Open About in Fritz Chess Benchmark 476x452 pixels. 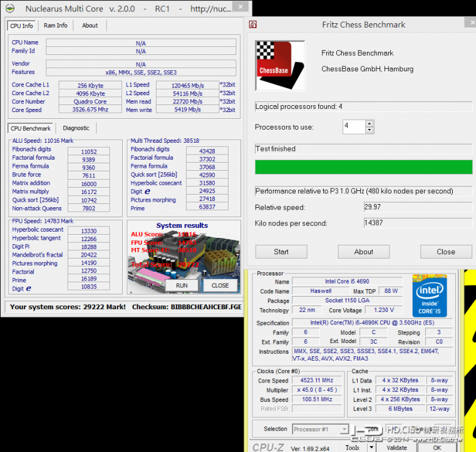coord(363,252)
